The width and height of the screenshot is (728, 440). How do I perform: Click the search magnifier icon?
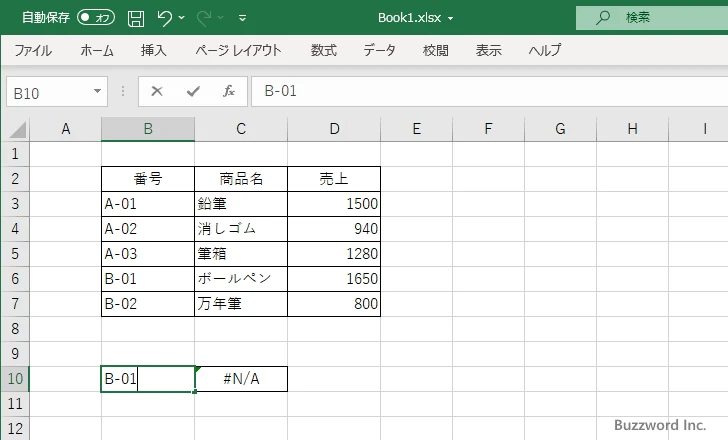[603, 18]
